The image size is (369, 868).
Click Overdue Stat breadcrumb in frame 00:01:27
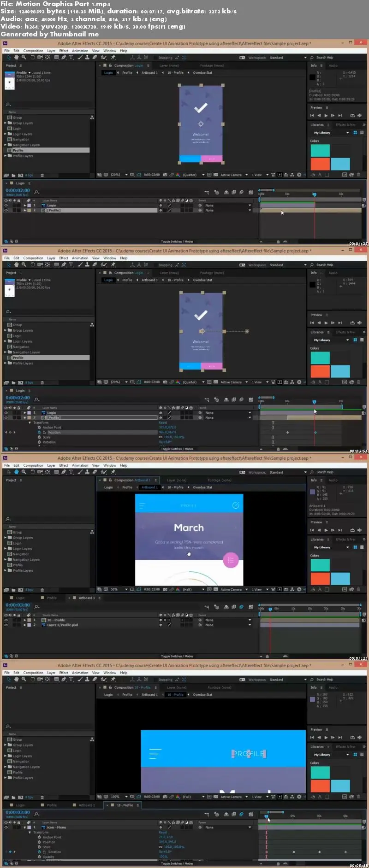point(202,73)
